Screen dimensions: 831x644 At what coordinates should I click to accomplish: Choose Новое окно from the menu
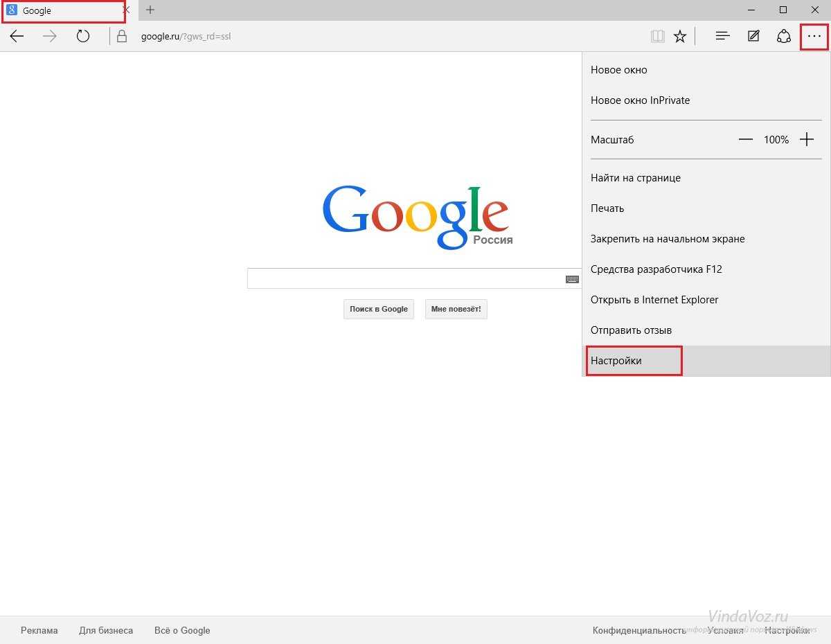pos(706,70)
